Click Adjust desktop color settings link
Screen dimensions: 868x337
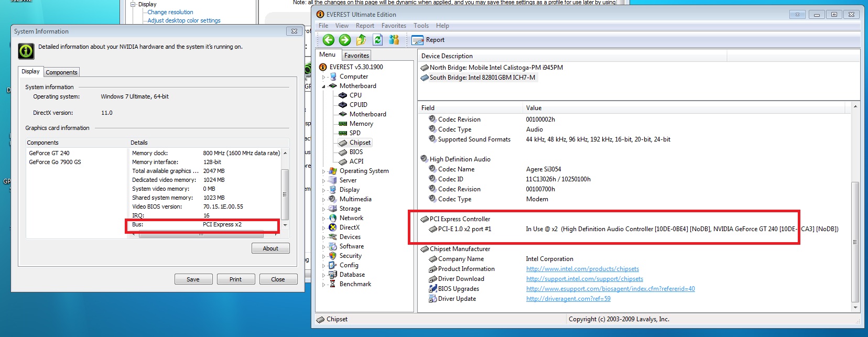click(x=184, y=20)
